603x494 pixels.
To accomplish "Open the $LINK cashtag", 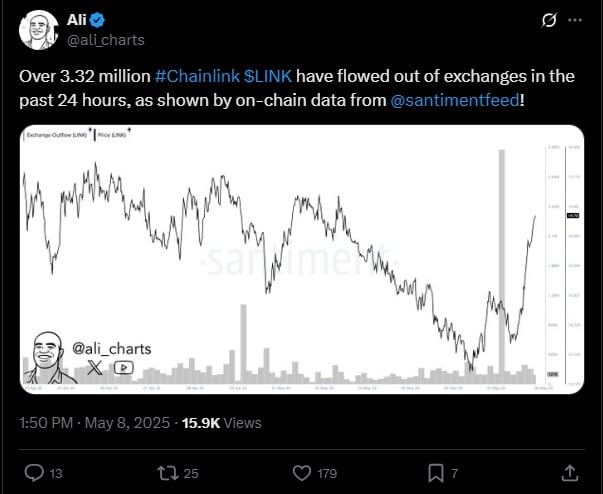I will pos(268,76).
